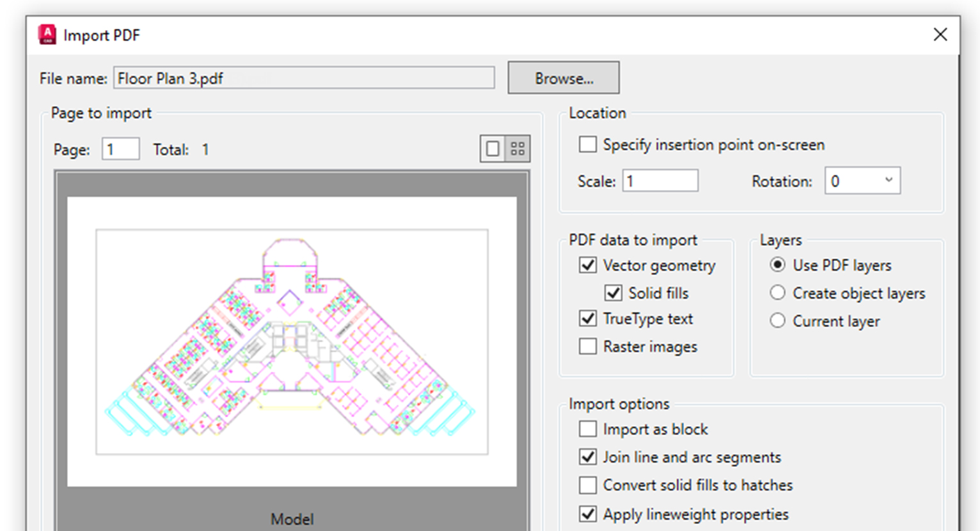Enable Specify insertion point on-screen

pos(587,145)
